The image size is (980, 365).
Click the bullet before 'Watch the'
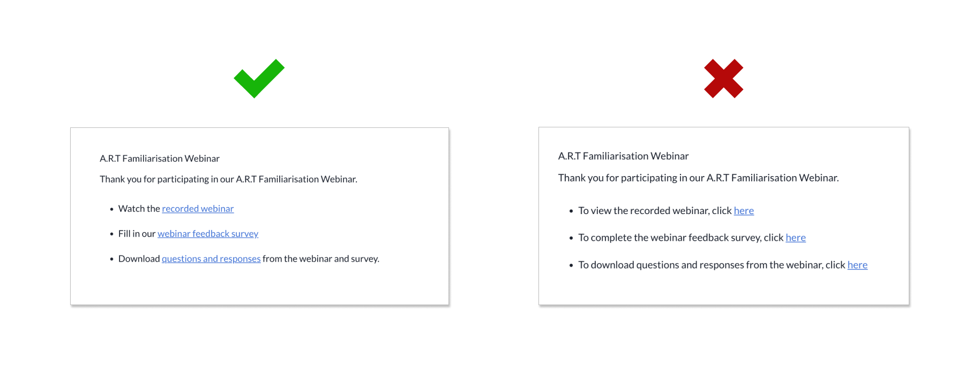(111, 209)
